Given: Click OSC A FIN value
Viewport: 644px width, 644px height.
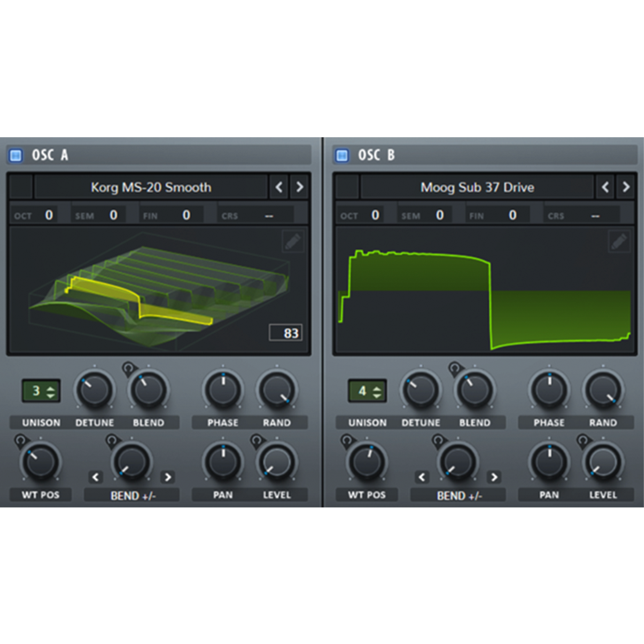Looking at the screenshot, I should coord(186,215).
